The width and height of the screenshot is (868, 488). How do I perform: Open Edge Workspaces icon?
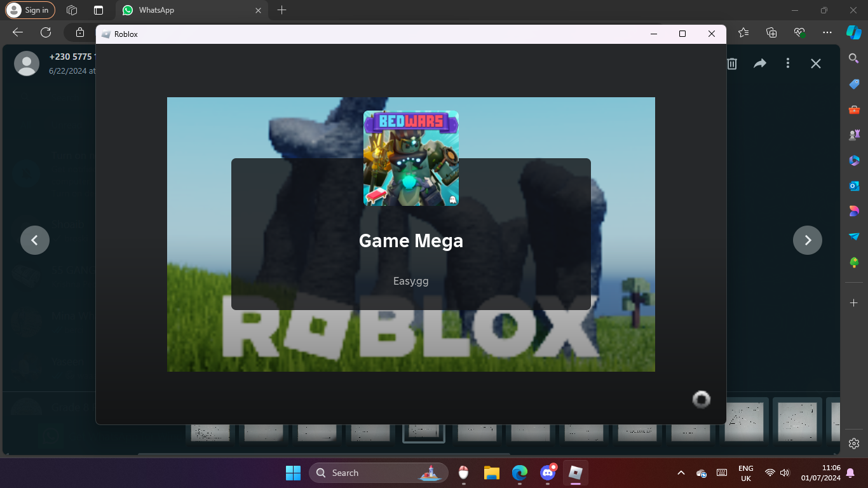[72, 10]
